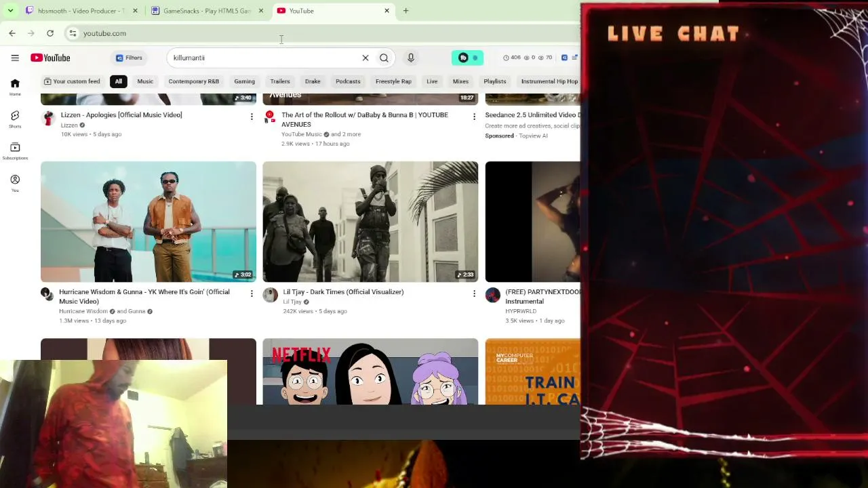This screenshot has height=488, width=868.
Task: Open the vidIQ Filters button
Action: point(129,58)
